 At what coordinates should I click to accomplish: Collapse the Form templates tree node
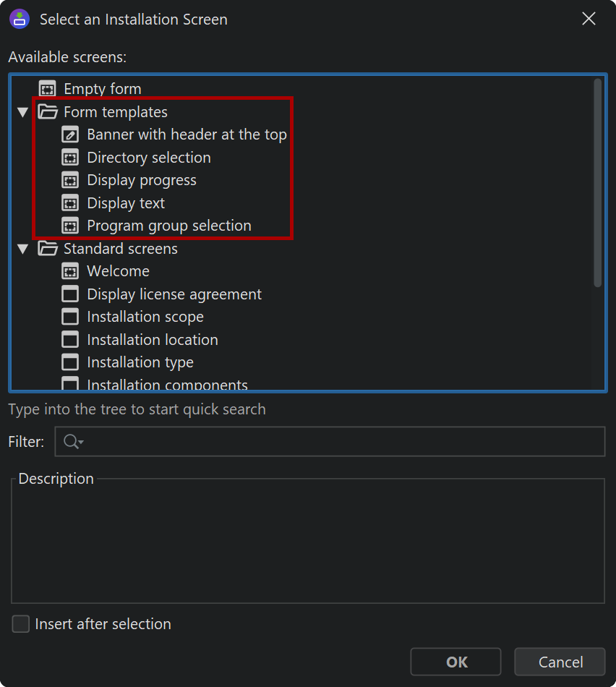coord(23,112)
